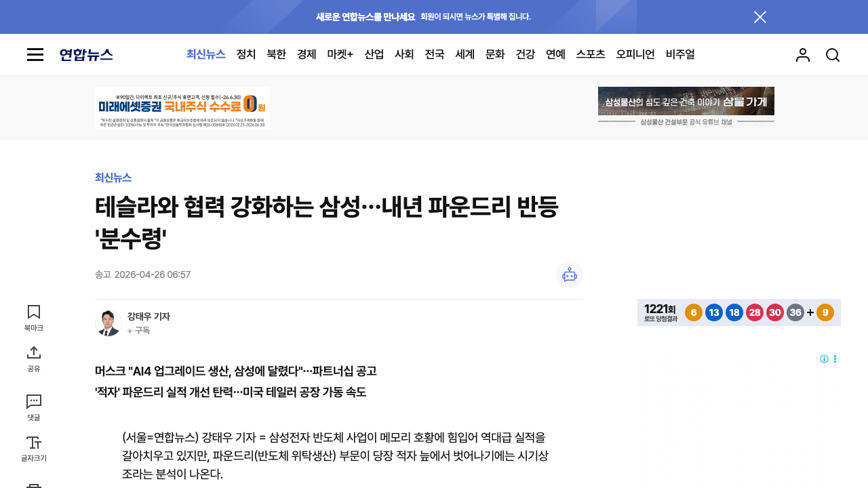Open the user account login icon
868x488 pixels.
point(803,55)
